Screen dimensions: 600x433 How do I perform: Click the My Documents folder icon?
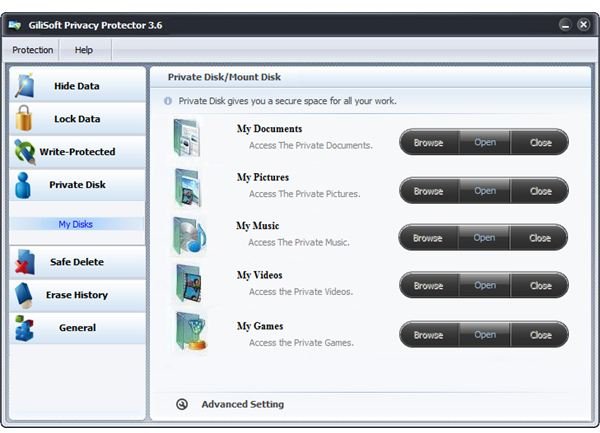point(187,138)
